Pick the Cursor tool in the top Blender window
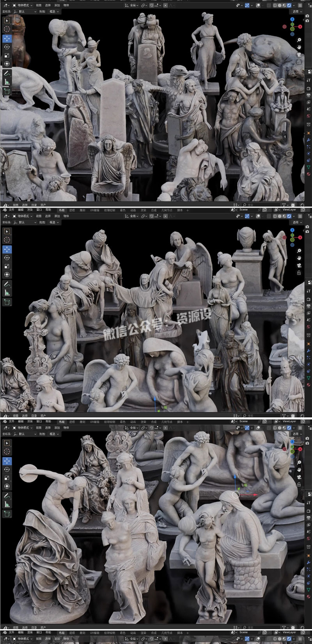Screen dimensions: 312x644 7,29
